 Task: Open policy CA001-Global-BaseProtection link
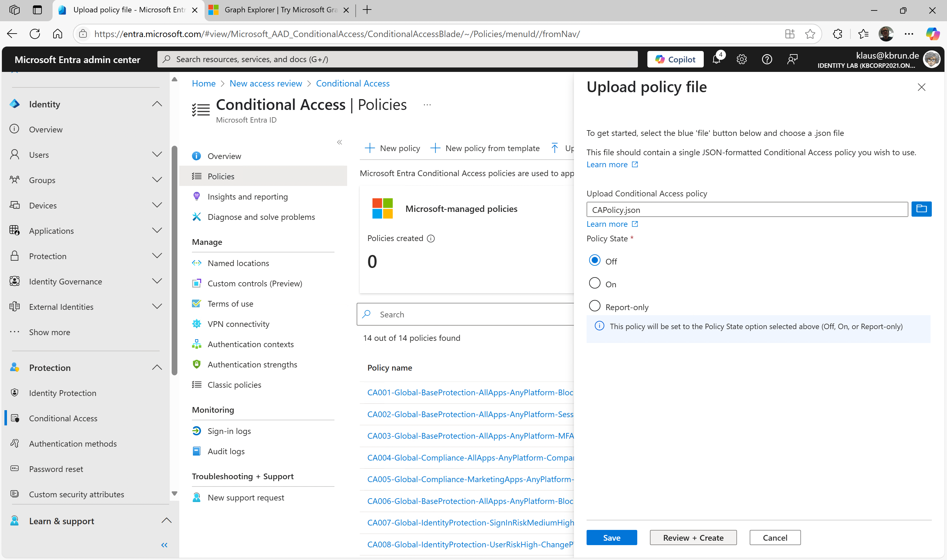[470, 392]
